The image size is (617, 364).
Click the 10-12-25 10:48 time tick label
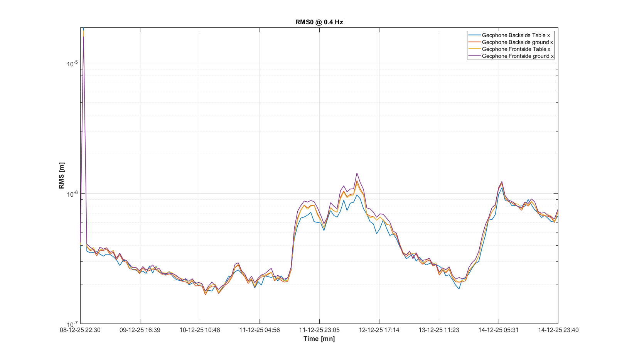[200, 330]
